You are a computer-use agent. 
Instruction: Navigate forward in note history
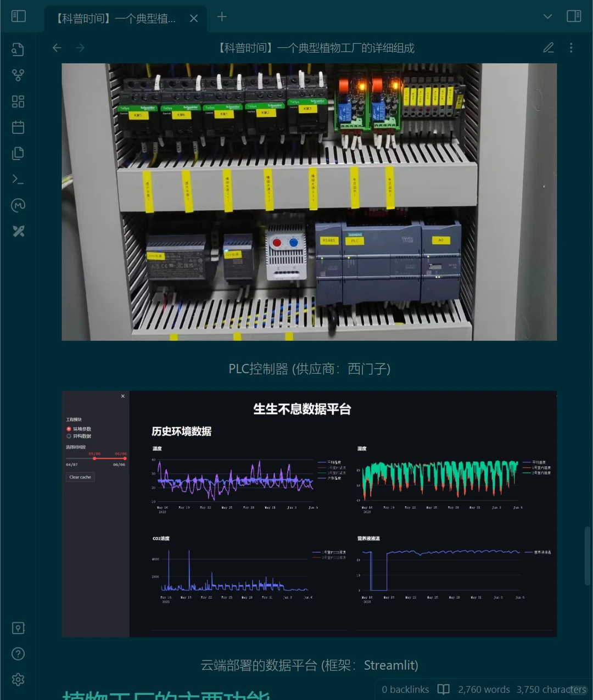tap(80, 48)
